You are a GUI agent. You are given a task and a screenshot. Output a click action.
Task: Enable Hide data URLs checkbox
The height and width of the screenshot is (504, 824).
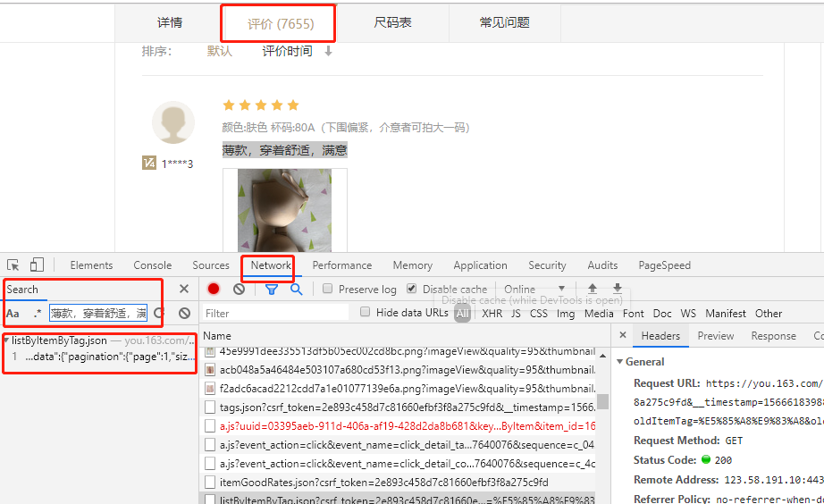coord(365,312)
